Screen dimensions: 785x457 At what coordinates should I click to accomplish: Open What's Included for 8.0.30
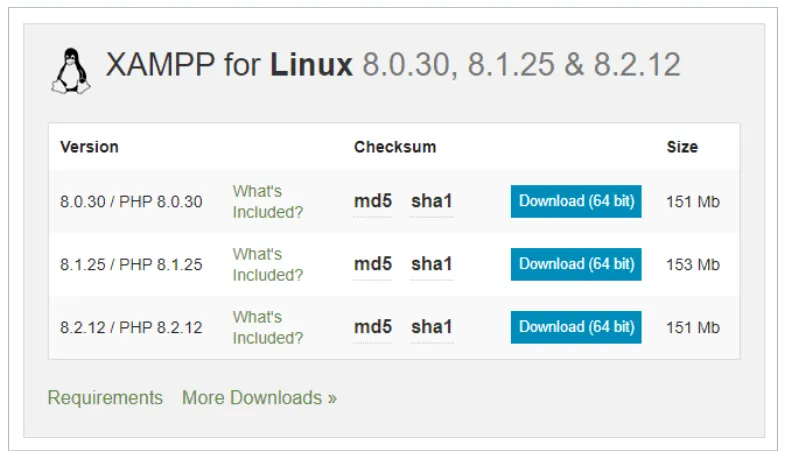(x=268, y=201)
